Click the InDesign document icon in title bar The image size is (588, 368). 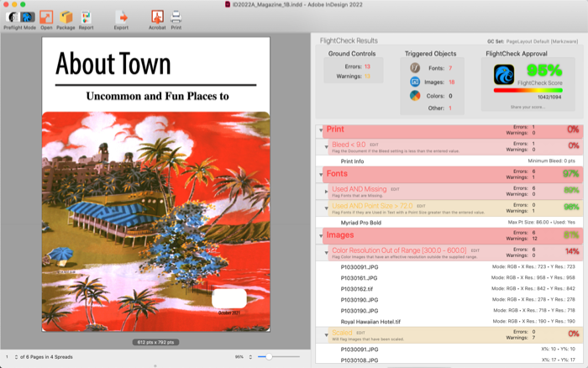(x=228, y=4)
